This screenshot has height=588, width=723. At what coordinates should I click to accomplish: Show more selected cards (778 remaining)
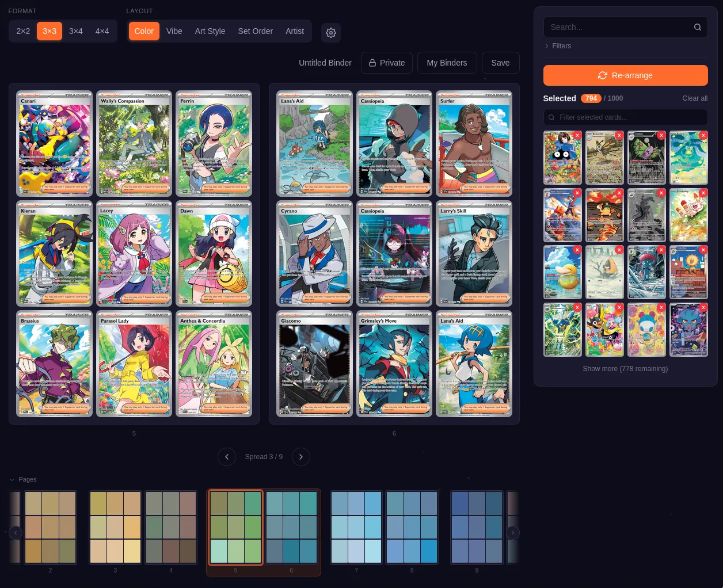pyautogui.click(x=625, y=369)
